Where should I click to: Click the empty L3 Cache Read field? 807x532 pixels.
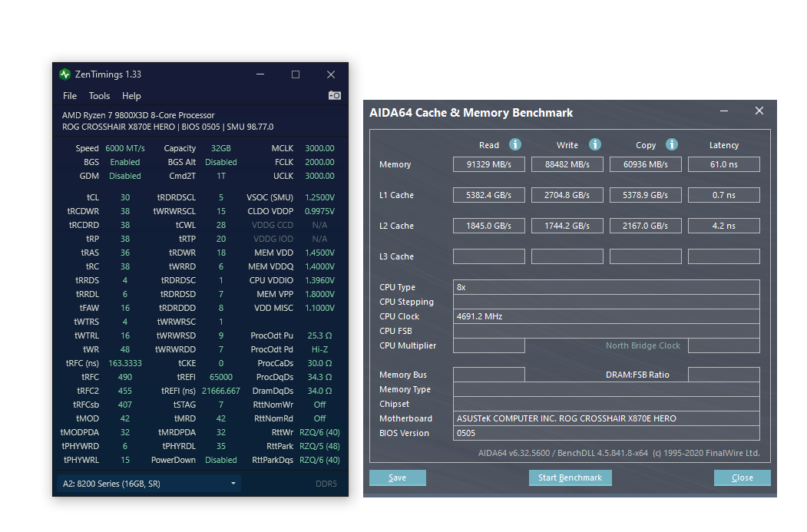(x=489, y=256)
